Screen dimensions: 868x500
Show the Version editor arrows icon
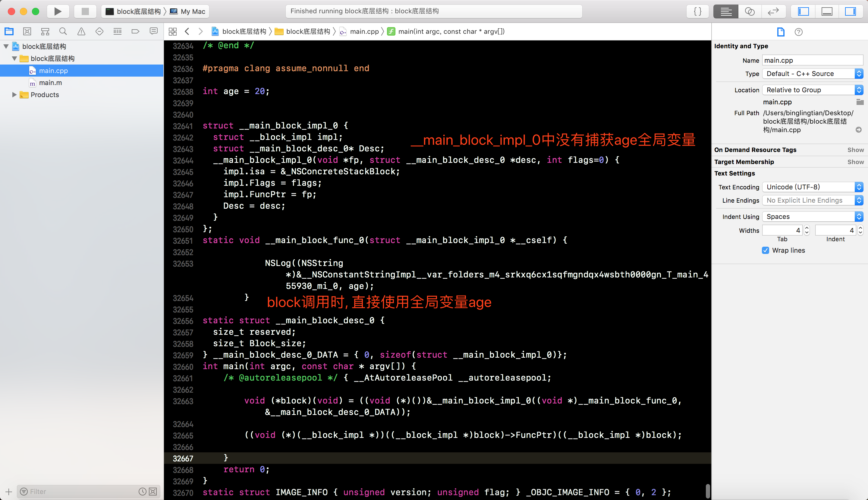point(773,11)
